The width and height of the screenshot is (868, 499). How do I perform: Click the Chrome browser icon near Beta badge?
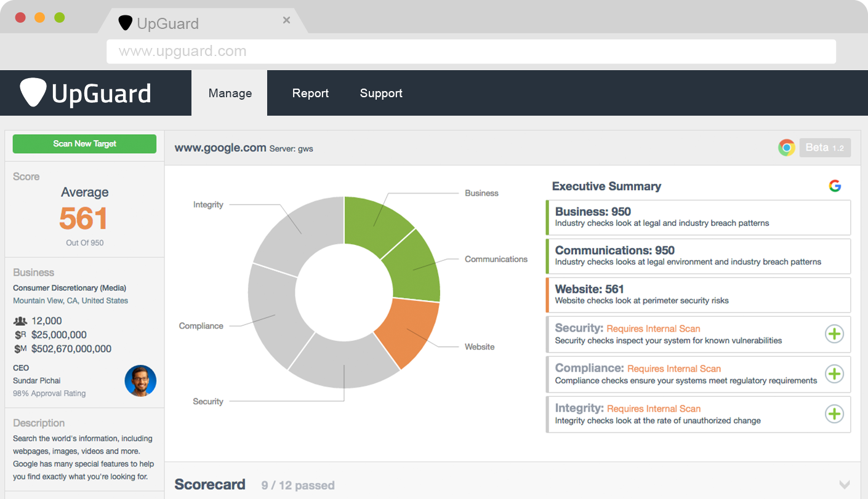click(x=786, y=148)
